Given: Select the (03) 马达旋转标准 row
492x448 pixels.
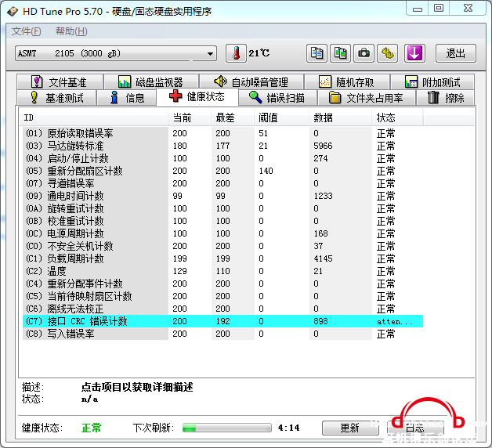Looking at the screenshot, I should pyautogui.click(x=222, y=146).
